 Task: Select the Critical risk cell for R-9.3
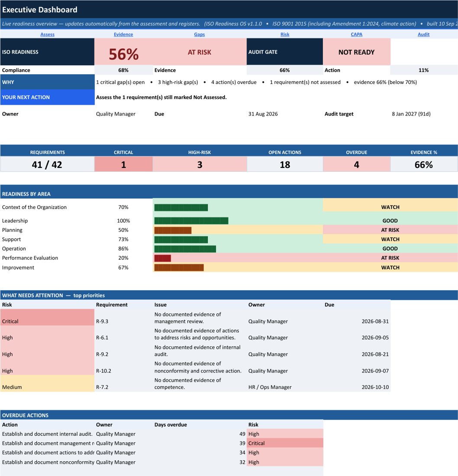click(x=47, y=318)
